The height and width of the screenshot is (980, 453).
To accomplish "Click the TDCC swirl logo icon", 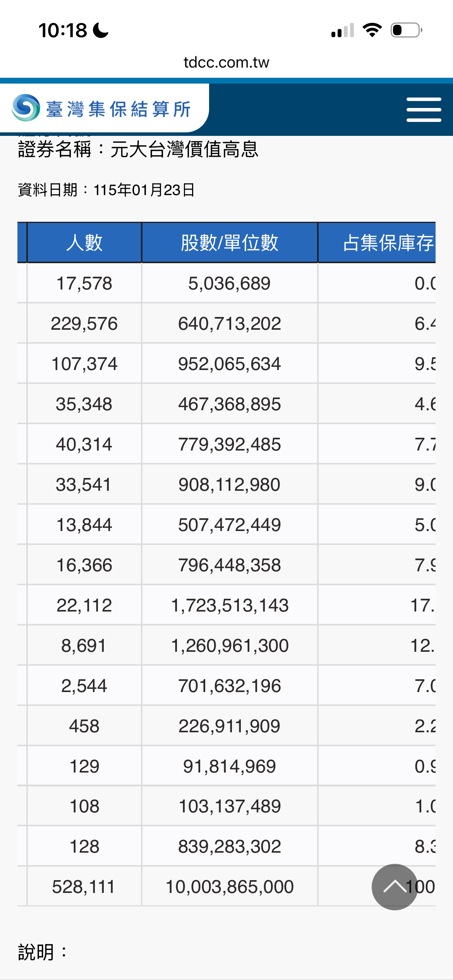I will coord(26,108).
